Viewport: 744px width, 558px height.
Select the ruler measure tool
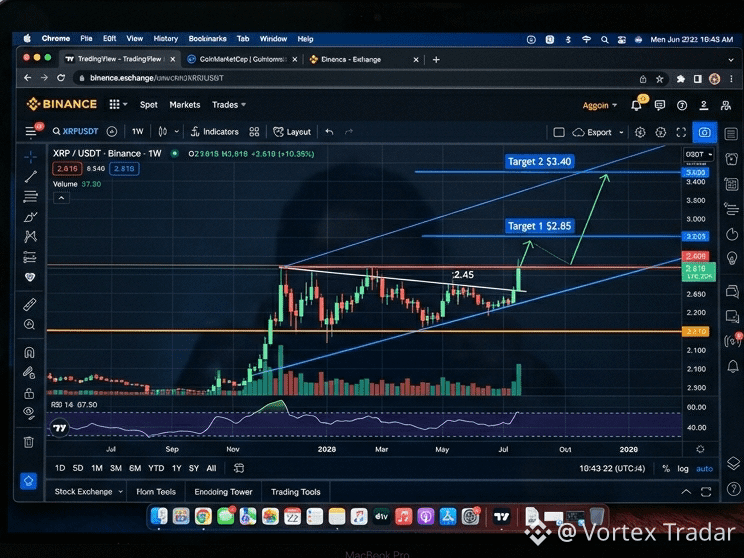[30, 305]
